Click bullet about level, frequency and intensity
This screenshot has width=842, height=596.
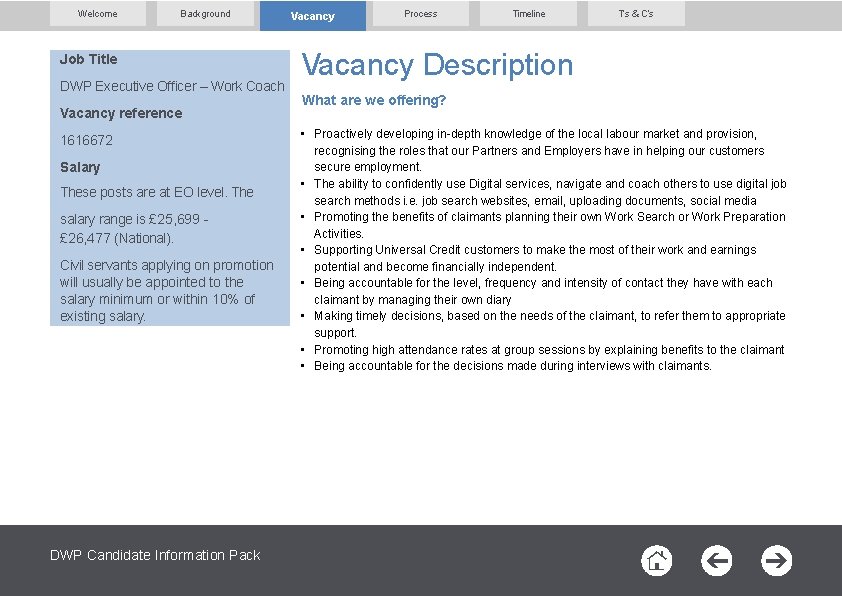click(543, 291)
